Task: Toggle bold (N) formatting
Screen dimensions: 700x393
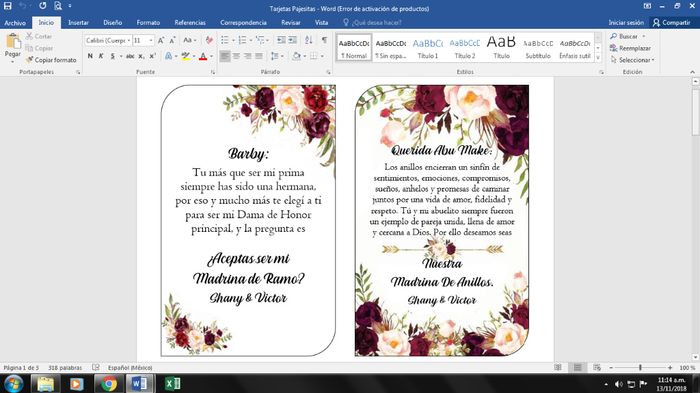Action: pos(90,56)
